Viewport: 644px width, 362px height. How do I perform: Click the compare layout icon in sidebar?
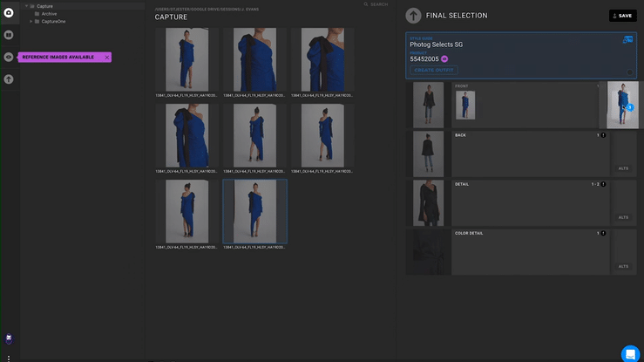pos(9,35)
